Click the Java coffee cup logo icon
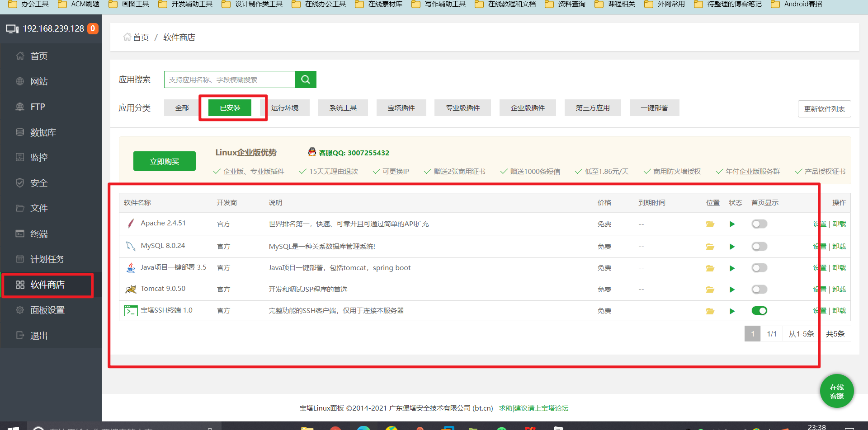Viewport: 868px width, 430px height. [x=131, y=267]
